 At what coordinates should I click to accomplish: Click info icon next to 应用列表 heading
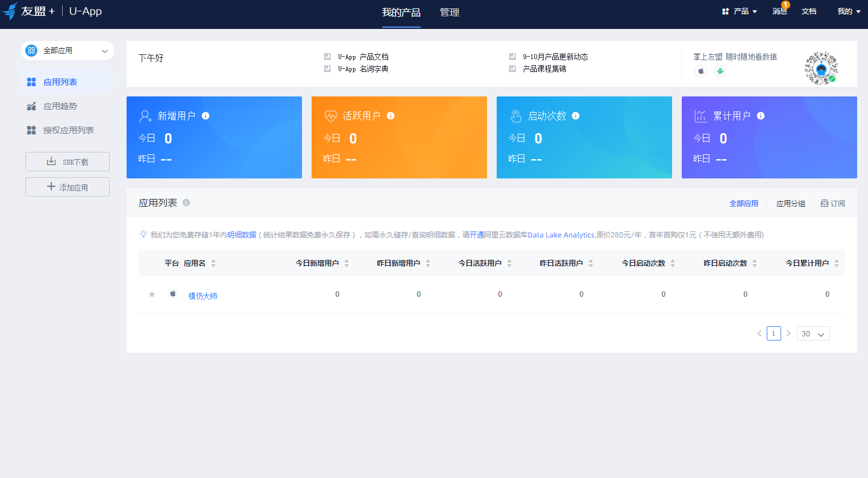pos(186,203)
